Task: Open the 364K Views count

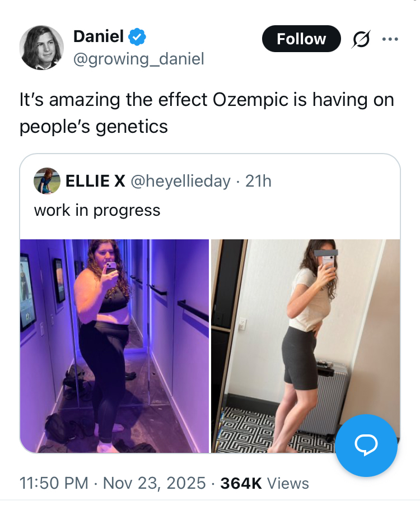Action: (264, 483)
